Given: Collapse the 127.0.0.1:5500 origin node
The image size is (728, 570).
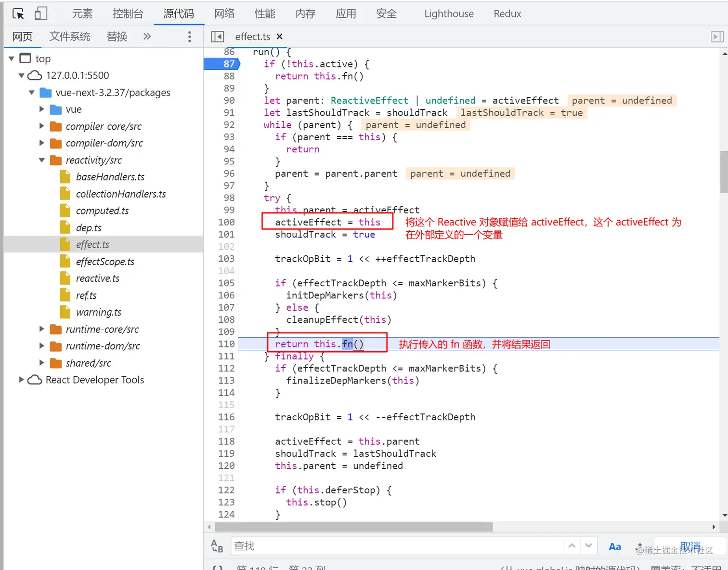Looking at the screenshot, I should [x=21, y=75].
